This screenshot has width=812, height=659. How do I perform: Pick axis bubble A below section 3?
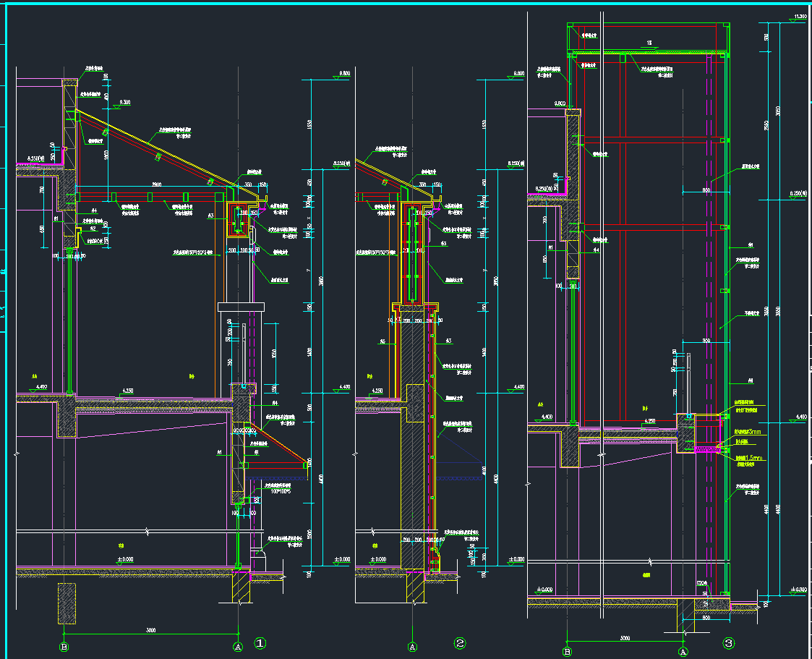coord(683,652)
